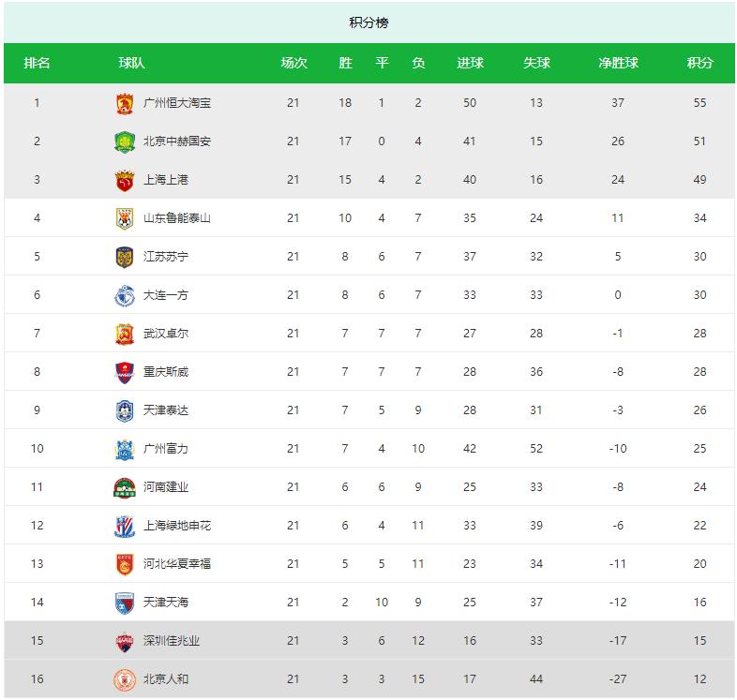737x700 pixels.
Task: Click the 河北华夏幸福 club badge
Action: click(124, 564)
